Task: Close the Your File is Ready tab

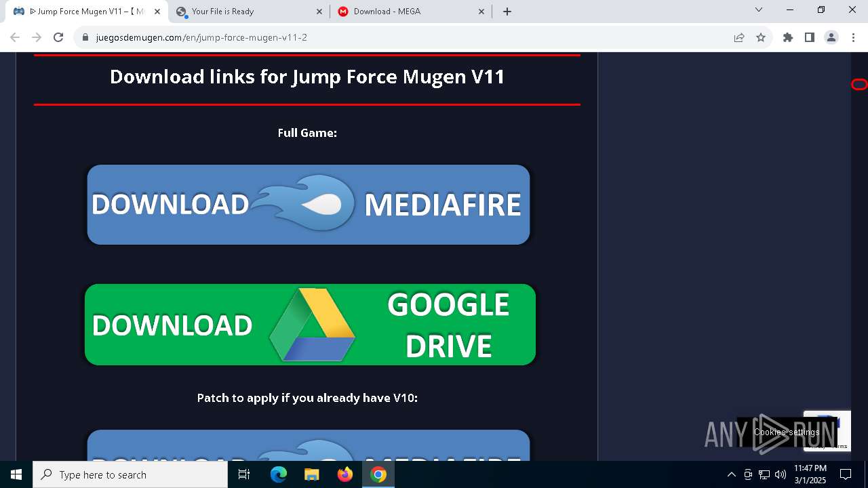Action: [320, 12]
